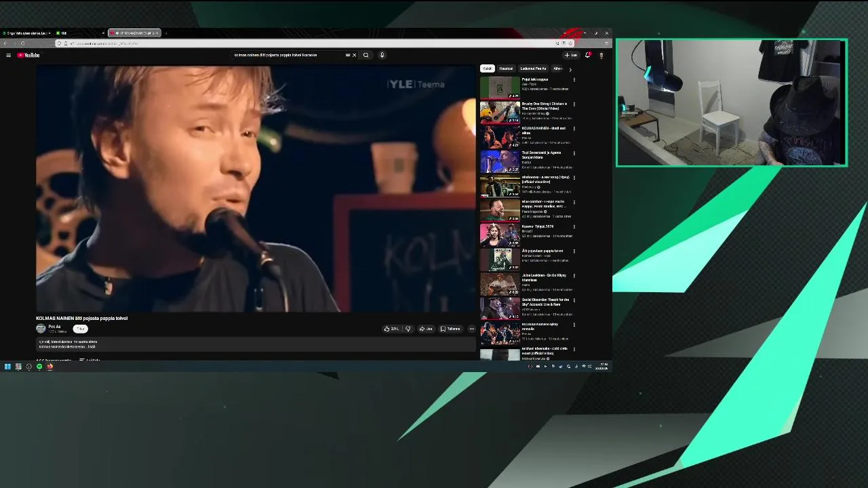Switch to the second browser tab

pos(79,33)
